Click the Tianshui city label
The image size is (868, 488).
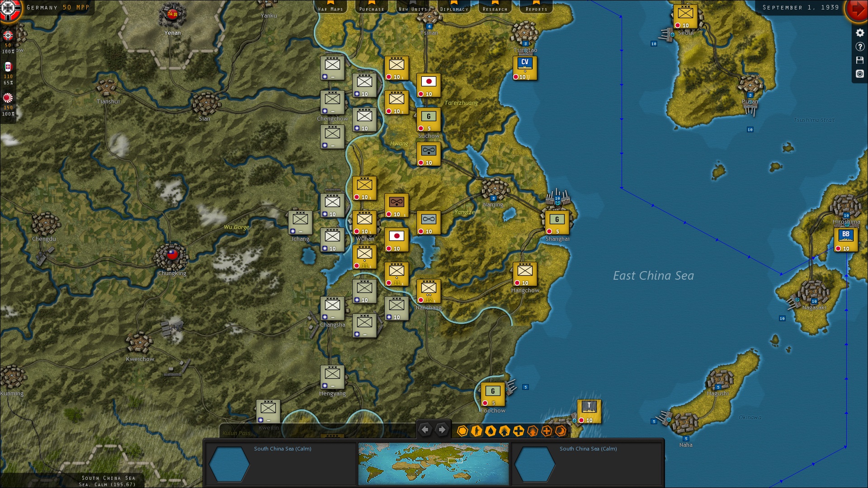108,102
